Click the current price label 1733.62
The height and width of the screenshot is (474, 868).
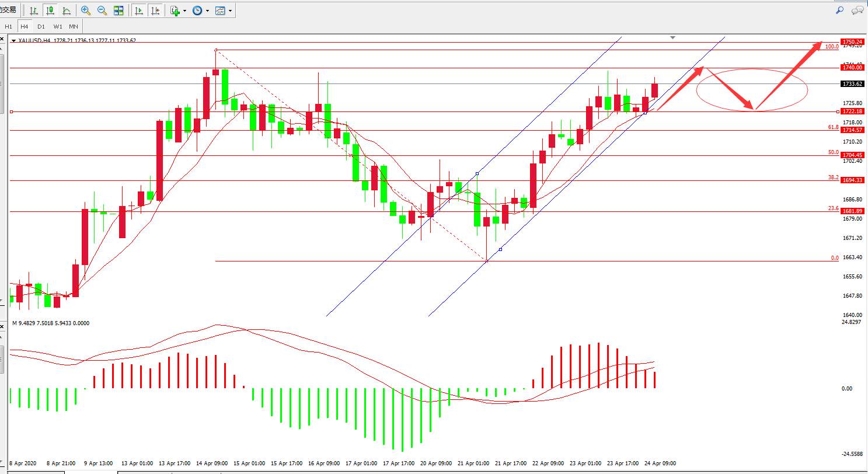(852, 83)
